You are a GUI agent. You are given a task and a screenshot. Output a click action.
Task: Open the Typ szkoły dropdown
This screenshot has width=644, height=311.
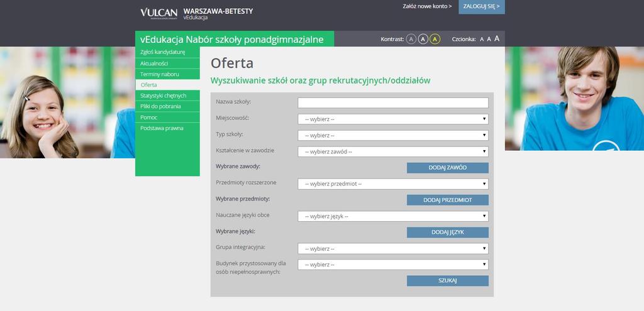(393, 136)
